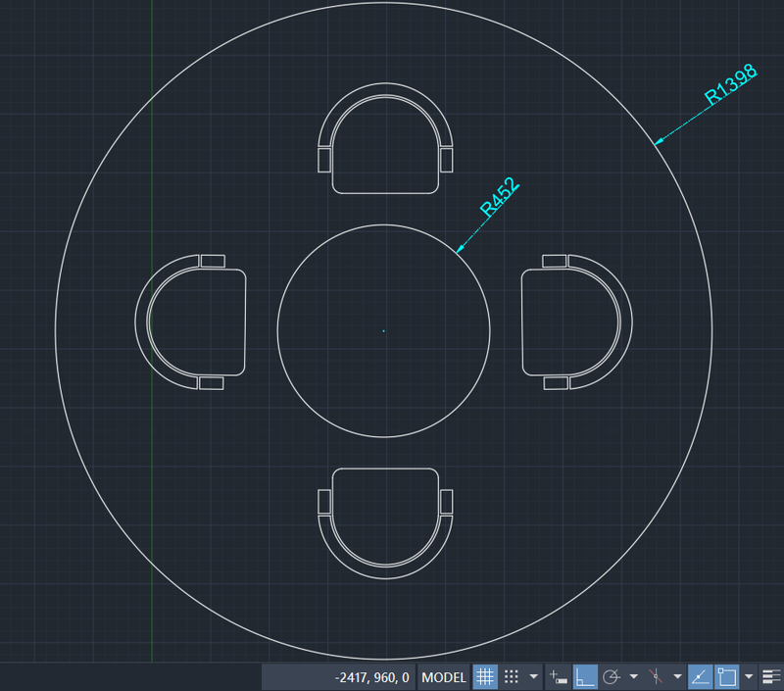Select the R452 radius dimension text
784x691 pixels.
[500, 196]
